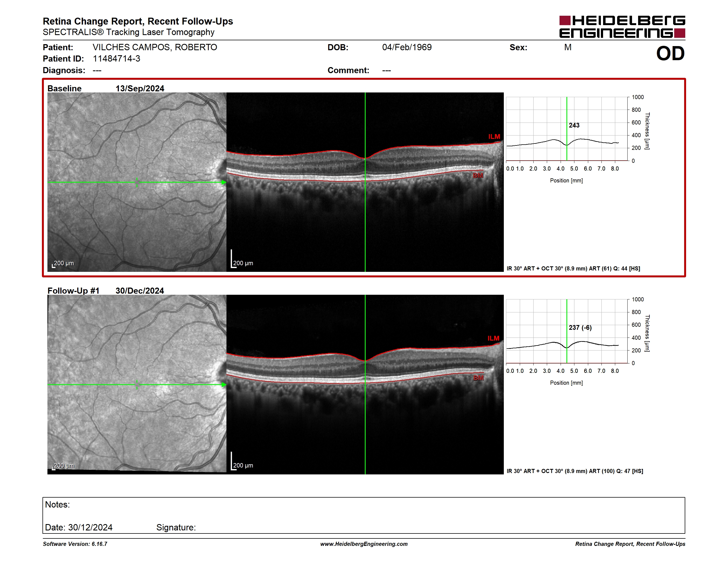Click the footer Retina Change Report, Recent Follow-Ups text

click(x=630, y=544)
